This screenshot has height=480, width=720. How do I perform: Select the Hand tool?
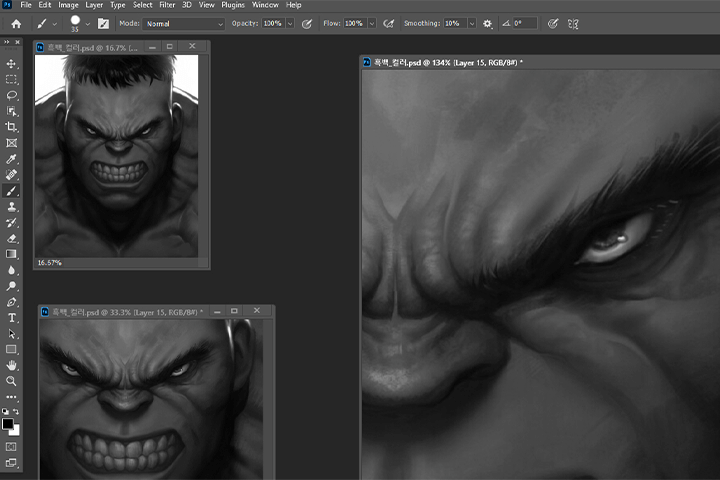tap(11, 365)
